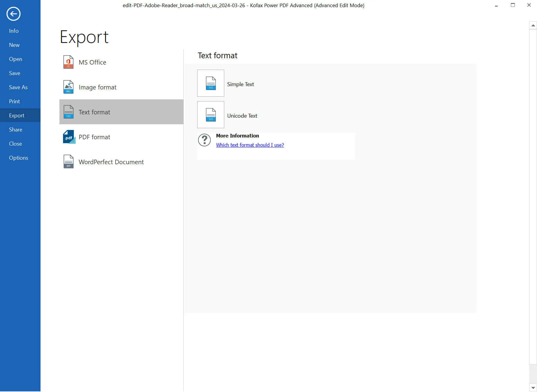Open Options from the sidebar

point(19,158)
